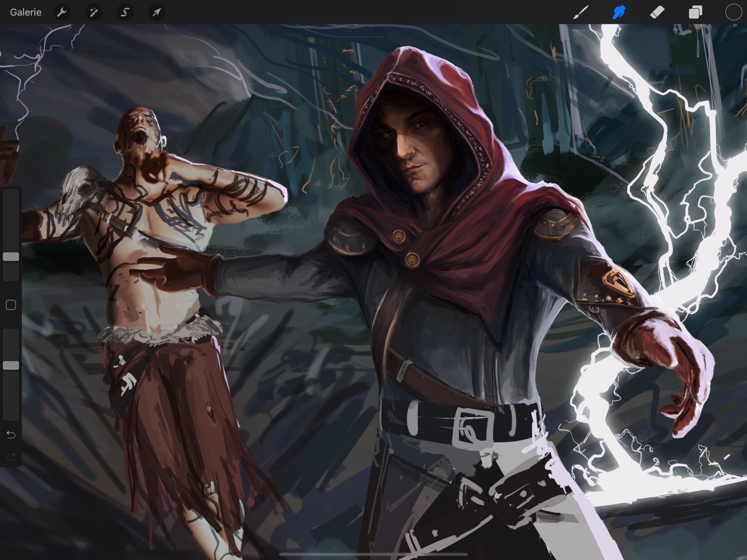Open the Layers panel
This screenshot has width=747, height=560.
[x=695, y=13]
